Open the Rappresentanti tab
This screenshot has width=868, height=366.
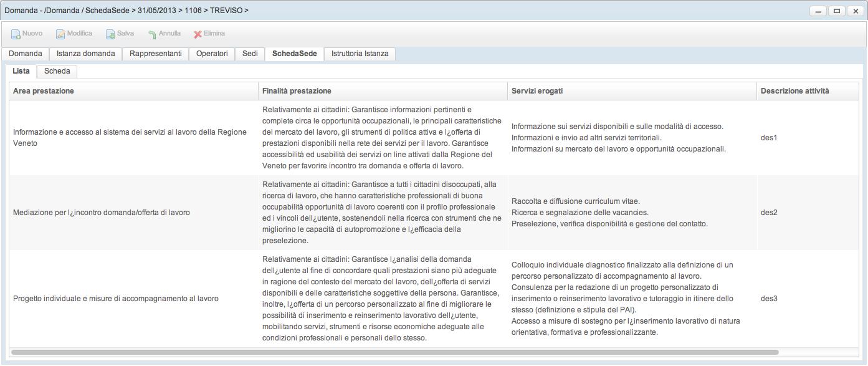point(155,54)
